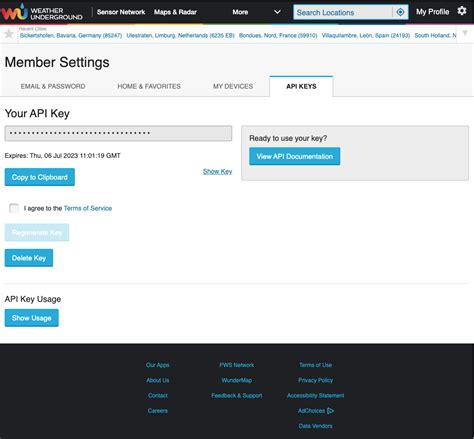Open the Terms of Use footer link

315,365
